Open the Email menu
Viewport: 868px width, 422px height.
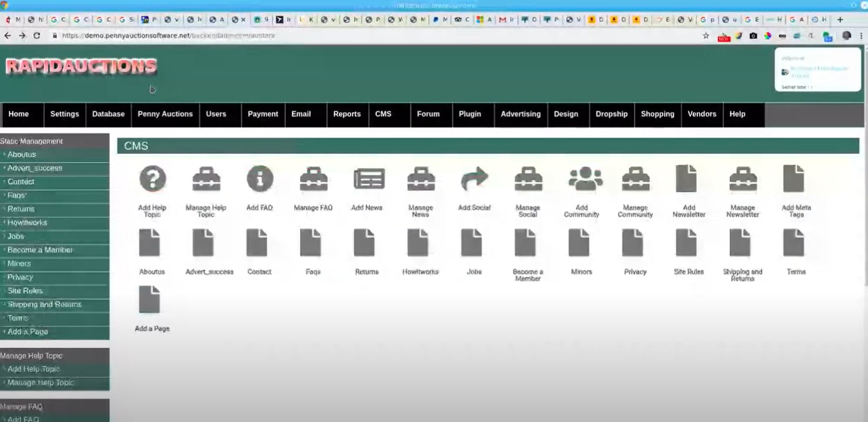[x=301, y=115]
